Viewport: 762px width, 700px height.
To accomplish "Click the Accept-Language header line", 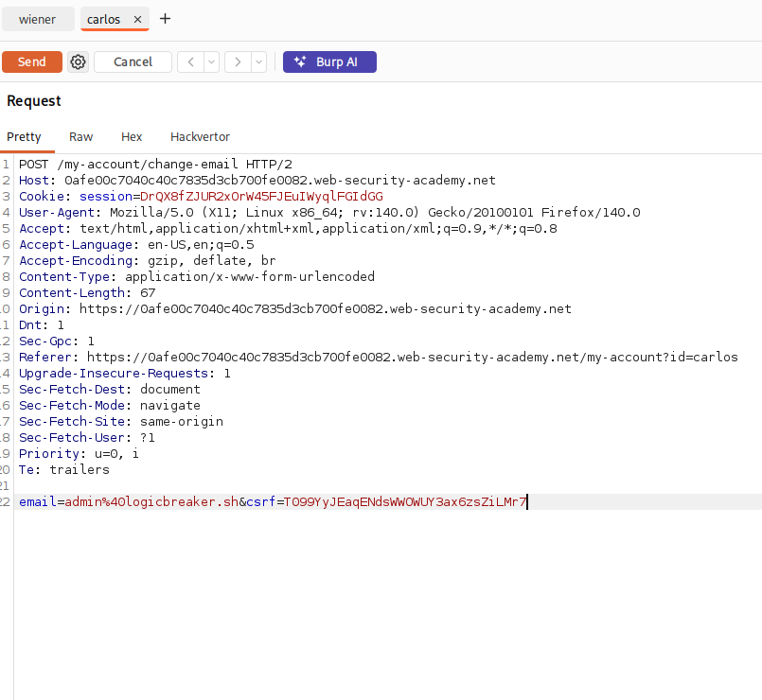I will (136, 245).
